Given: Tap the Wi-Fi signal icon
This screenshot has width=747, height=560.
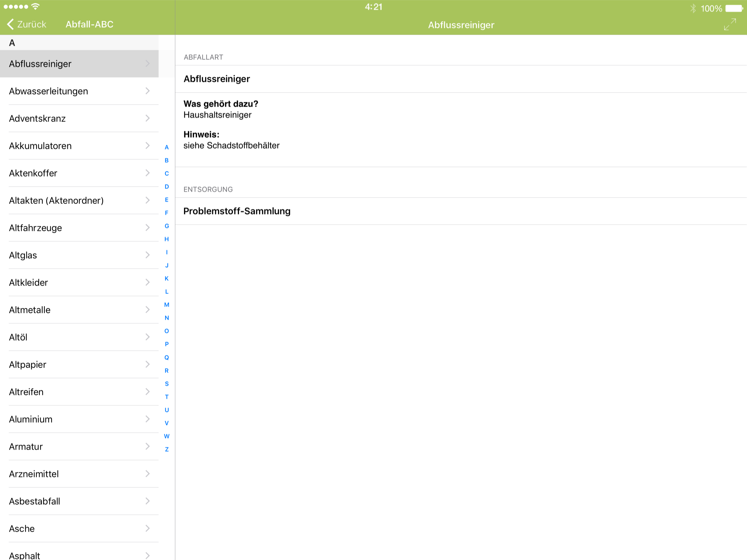Looking at the screenshot, I should click(35, 6).
